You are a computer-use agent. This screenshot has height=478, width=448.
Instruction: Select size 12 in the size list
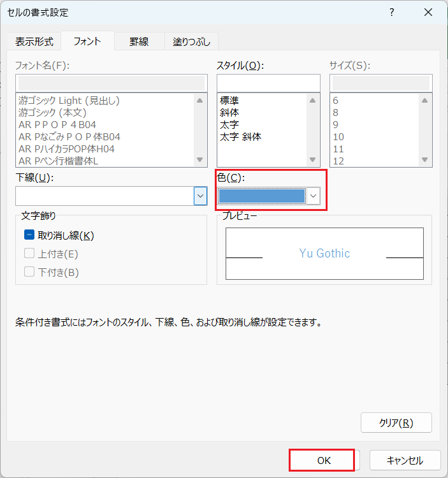[338, 161]
